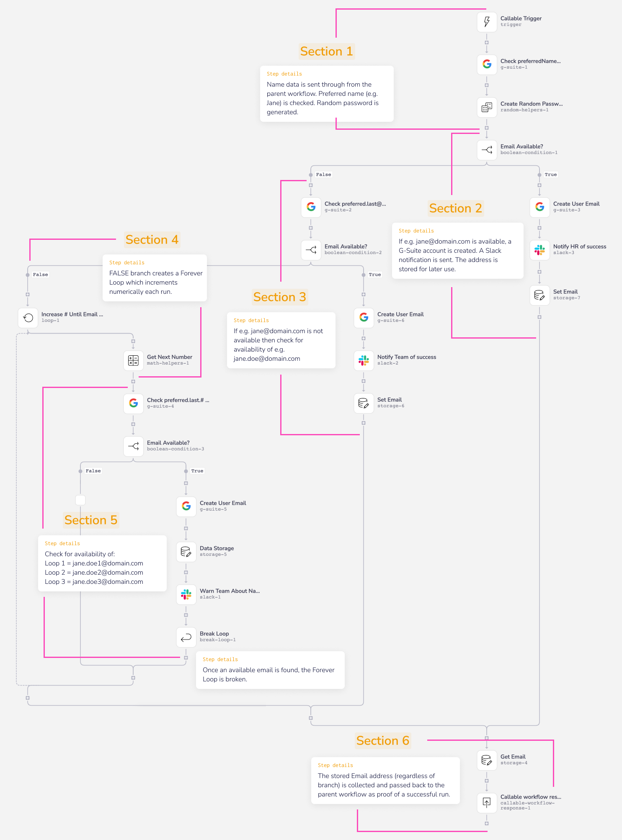Viewport: 622px width, 840px height.
Task: Select the Section 6 heading
Action: [x=383, y=741]
